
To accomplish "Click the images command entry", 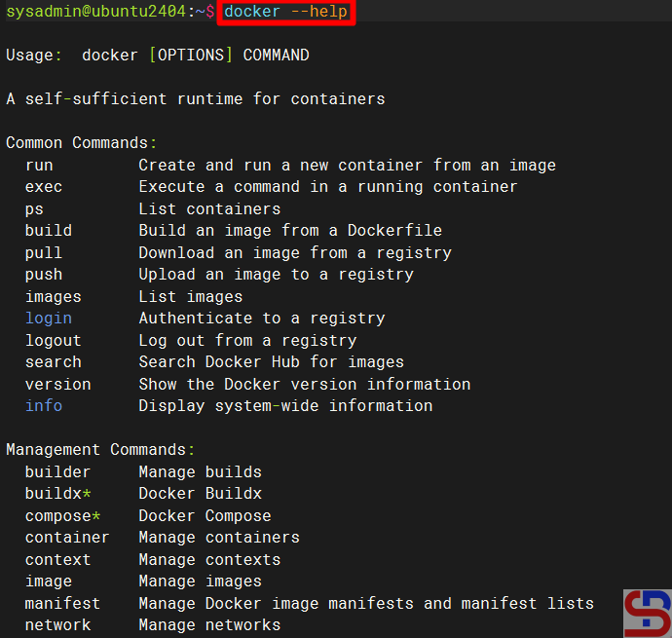I will point(54,297).
